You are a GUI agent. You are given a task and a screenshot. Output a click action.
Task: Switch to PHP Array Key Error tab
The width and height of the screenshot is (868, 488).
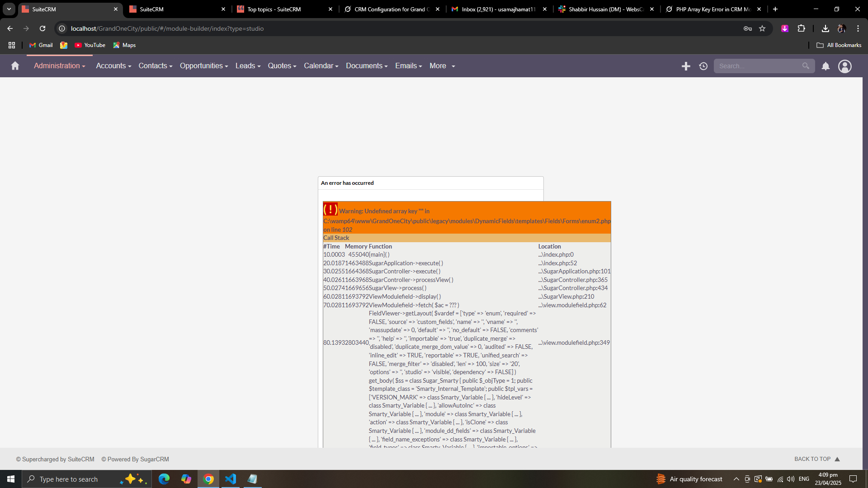pyautogui.click(x=713, y=9)
